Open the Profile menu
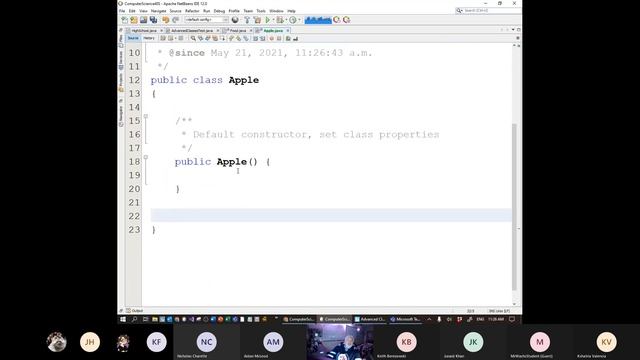The image size is (640, 360). [234, 11]
